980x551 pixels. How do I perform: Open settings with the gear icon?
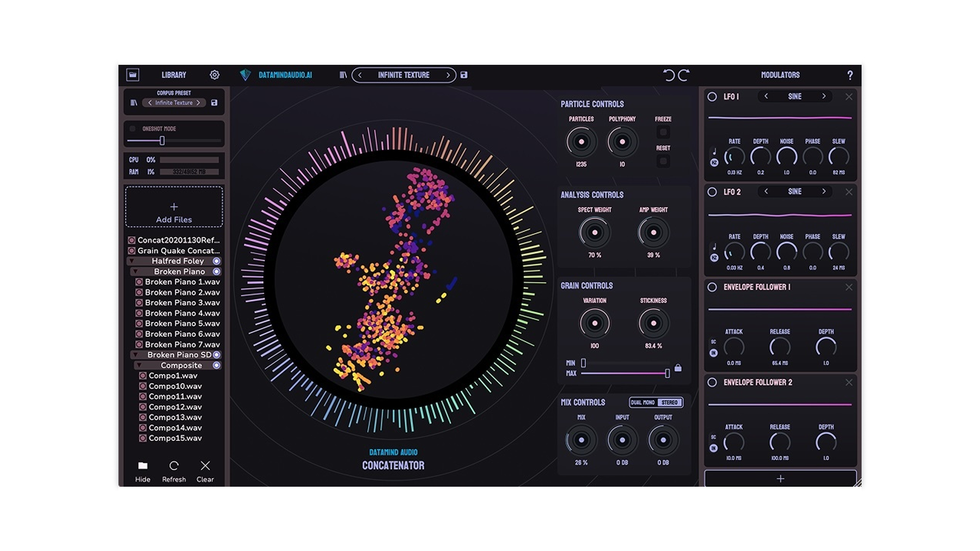point(214,75)
